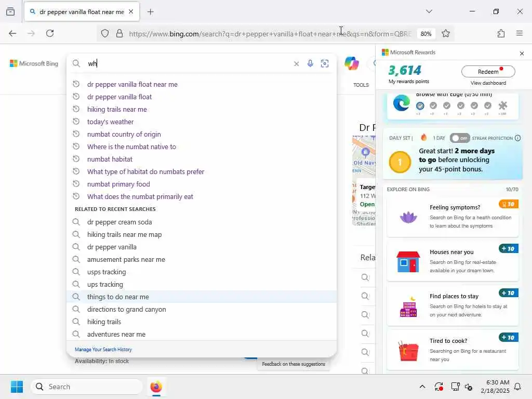Click the Windows taskbar Search box
The image size is (532, 399).
point(87,387)
